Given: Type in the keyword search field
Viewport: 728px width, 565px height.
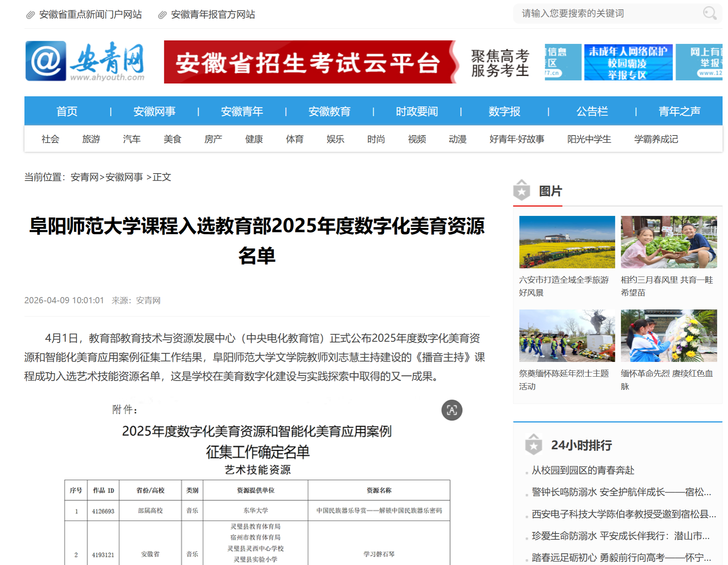Looking at the screenshot, I should pyautogui.click(x=609, y=14).
